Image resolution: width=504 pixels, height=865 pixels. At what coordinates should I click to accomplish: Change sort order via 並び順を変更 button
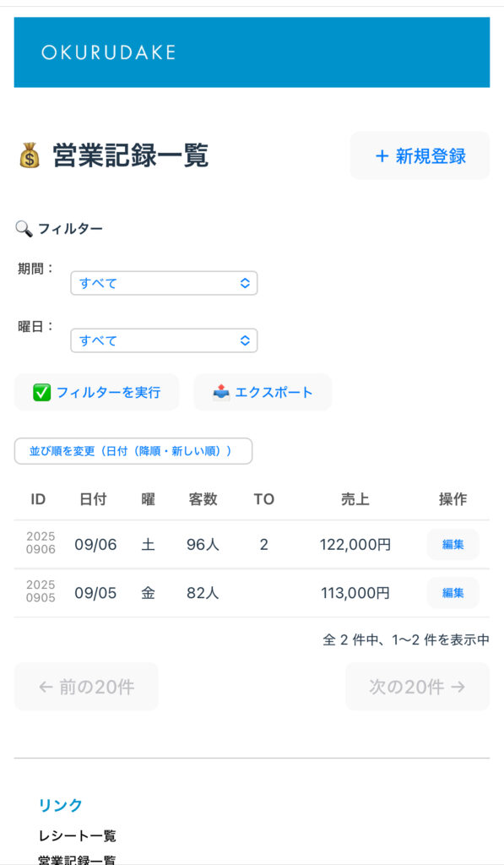tap(133, 451)
